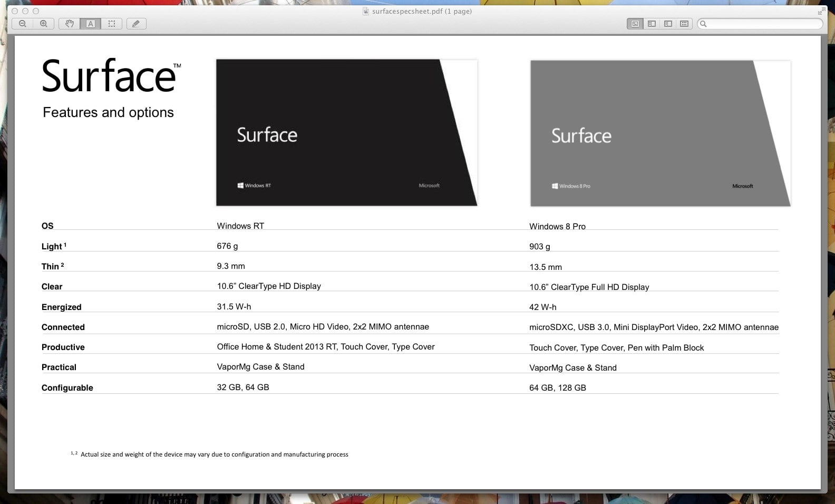Select the Rectangular Selection tool
Screen dimensions: 835x504
click(112, 24)
